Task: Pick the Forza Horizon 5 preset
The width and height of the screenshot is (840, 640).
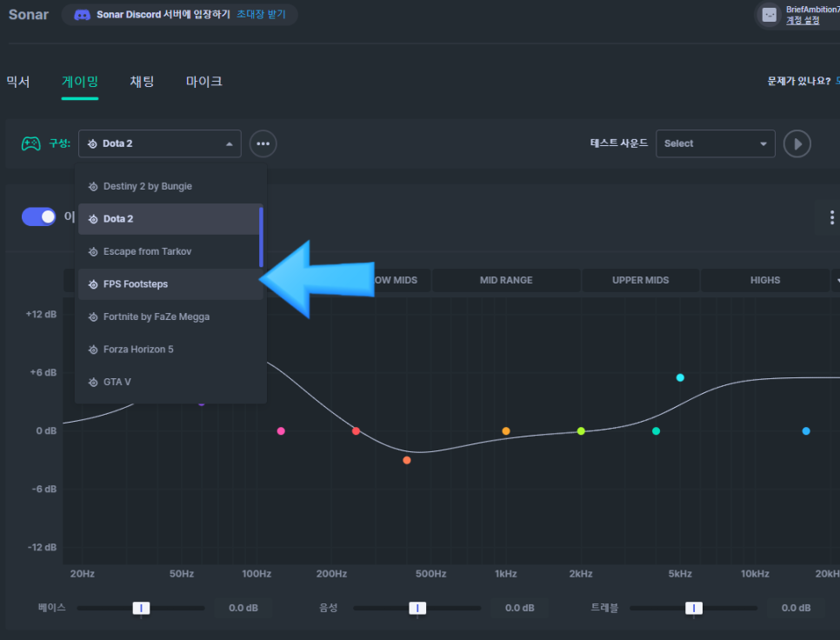Action: click(170, 350)
